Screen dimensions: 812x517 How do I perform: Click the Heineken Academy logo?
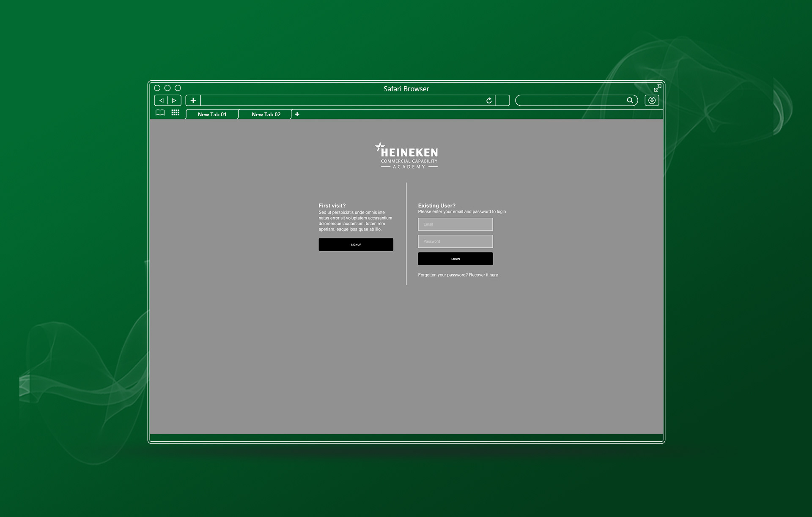(x=406, y=156)
